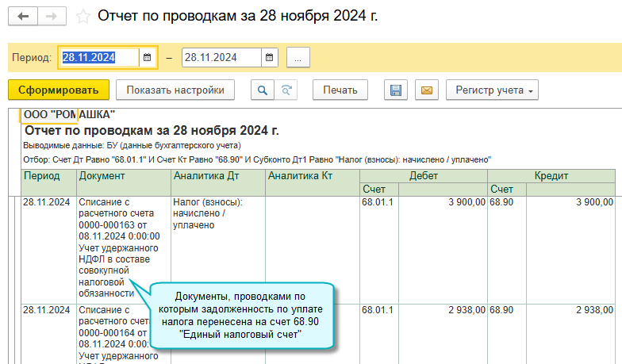Screen dimensions: 622x364
Task: Click the Аналитика Дт column header
Action: [x=218, y=182]
